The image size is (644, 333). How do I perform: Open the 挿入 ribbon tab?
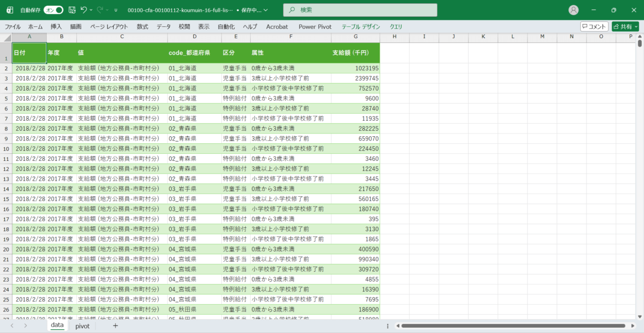(x=56, y=26)
